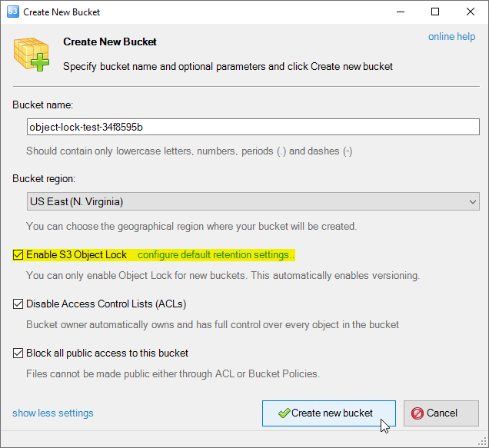The height and width of the screenshot is (448, 489).
Task: Click the 'Specify bucket name and optional parameters' text
Action: tap(228, 66)
